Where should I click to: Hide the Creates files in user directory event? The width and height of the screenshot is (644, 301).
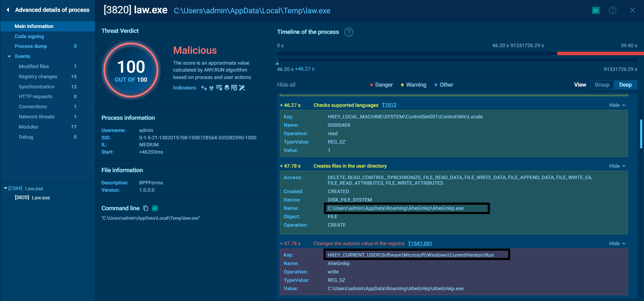coord(617,166)
